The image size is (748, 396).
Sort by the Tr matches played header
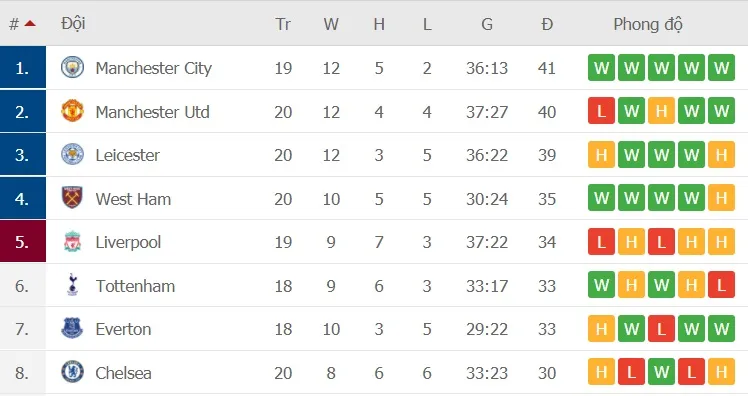tap(283, 24)
